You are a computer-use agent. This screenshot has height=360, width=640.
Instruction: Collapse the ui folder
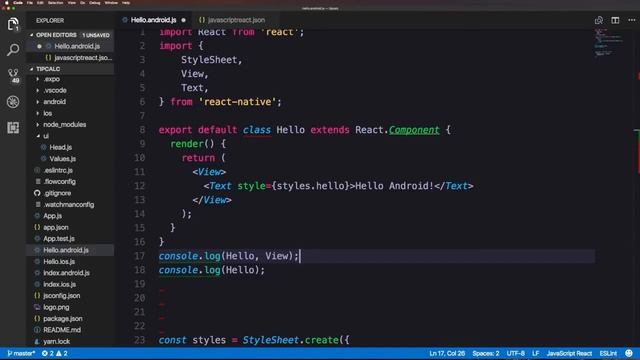click(x=46, y=136)
